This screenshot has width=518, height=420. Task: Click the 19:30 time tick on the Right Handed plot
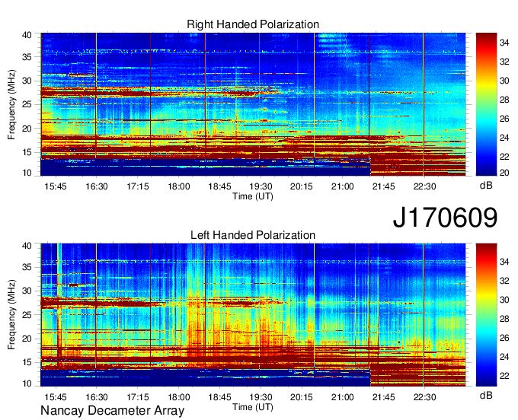[261, 186]
